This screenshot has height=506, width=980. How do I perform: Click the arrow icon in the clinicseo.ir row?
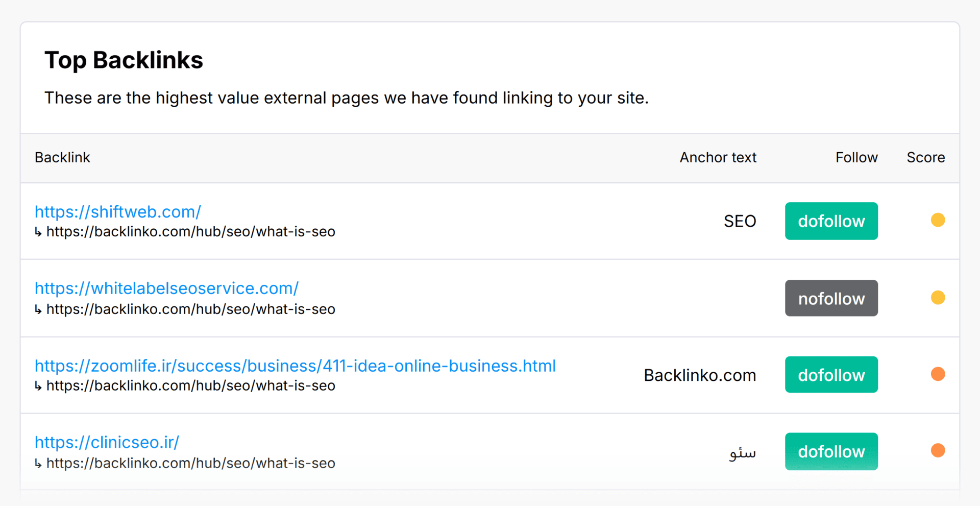[x=38, y=463]
